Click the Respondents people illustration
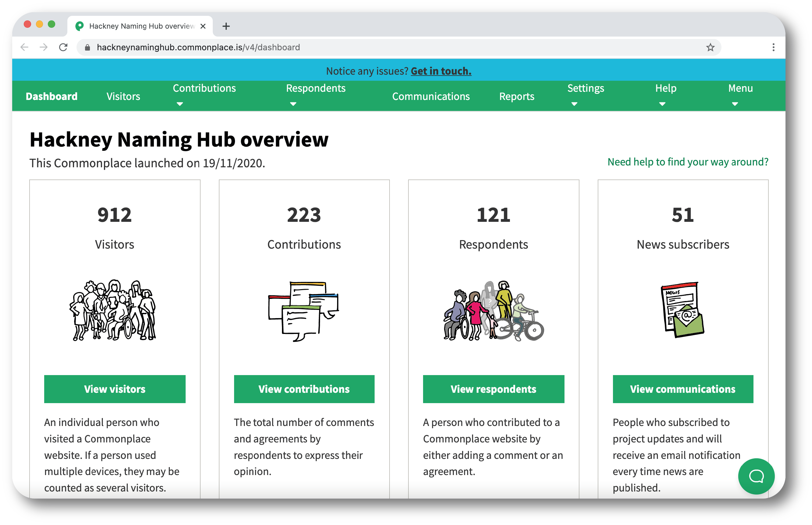This screenshot has width=812, height=525. (493, 310)
